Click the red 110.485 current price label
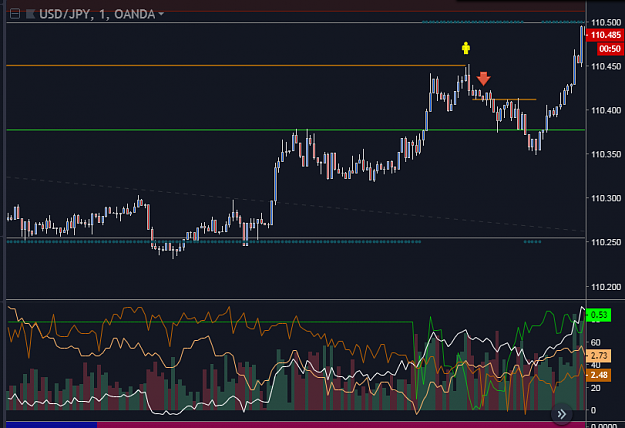The image size is (625, 428). click(605, 35)
